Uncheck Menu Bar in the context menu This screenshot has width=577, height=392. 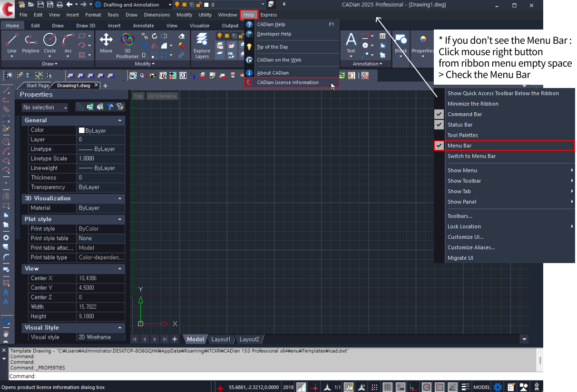point(459,146)
